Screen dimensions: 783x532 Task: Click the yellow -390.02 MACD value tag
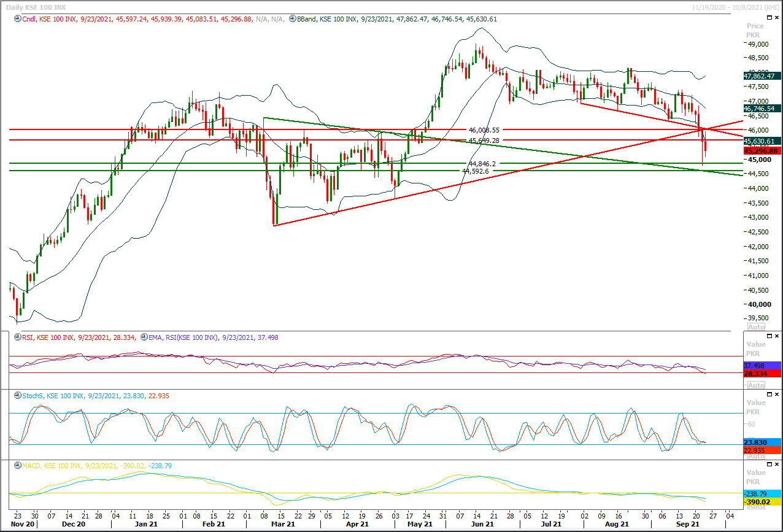tap(761, 501)
